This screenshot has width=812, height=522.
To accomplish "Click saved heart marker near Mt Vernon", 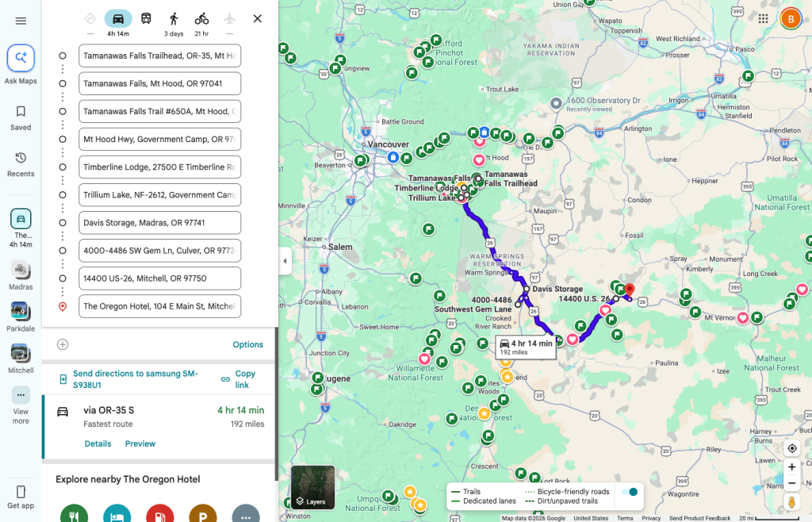I will pos(742,318).
